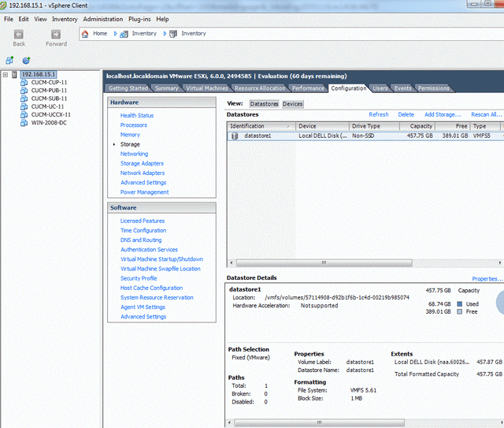Click the new resource pool toolbar icon
Image resolution: width=504 pixels, height=428 pixels.
(x=26, y=60)
